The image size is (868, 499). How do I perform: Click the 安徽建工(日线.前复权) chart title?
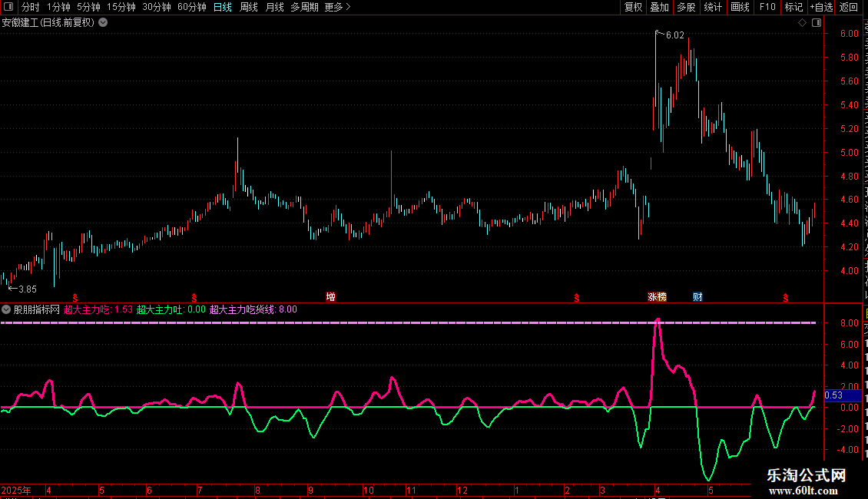[48, 23]
